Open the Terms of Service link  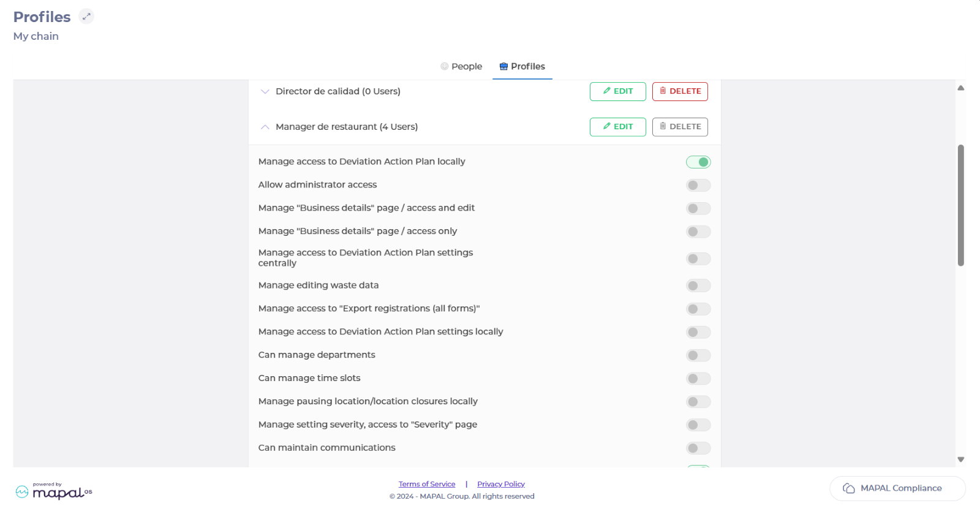coord(427,484)
